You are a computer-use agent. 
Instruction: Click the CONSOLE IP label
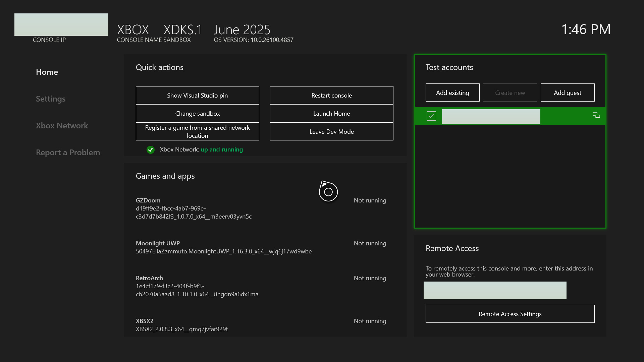click(49, 40)
